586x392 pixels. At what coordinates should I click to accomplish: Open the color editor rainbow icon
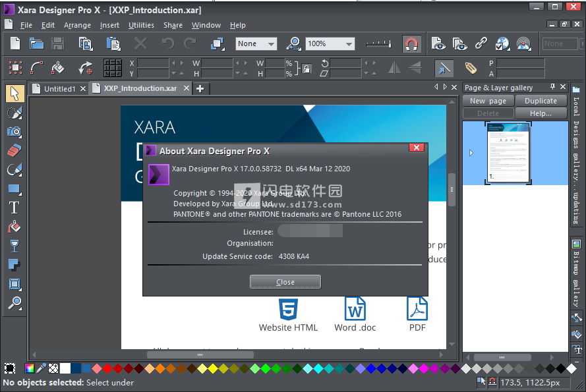pyautogui.click(x=29, y=368)
